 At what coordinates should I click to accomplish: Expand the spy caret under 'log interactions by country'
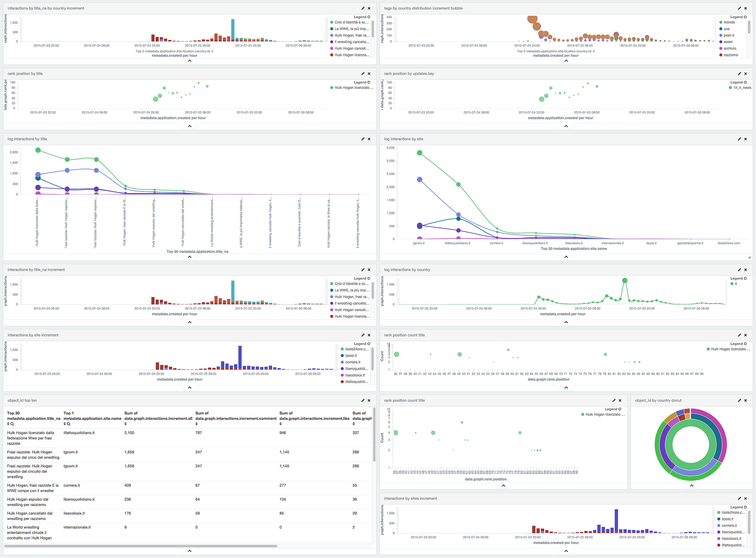point(566,322)
